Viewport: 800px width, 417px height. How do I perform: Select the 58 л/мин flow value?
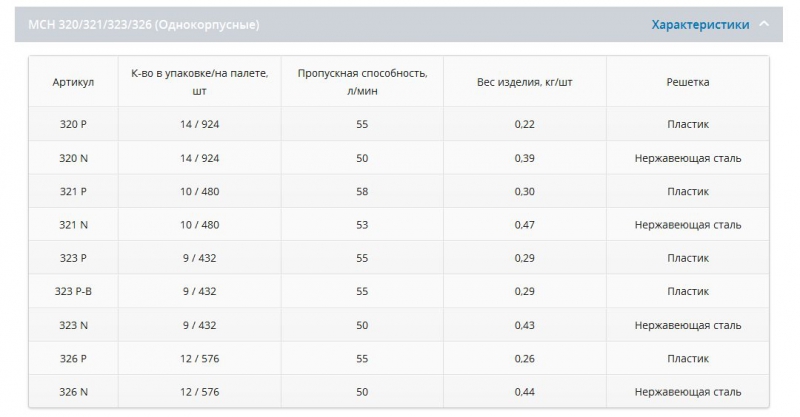362,191
